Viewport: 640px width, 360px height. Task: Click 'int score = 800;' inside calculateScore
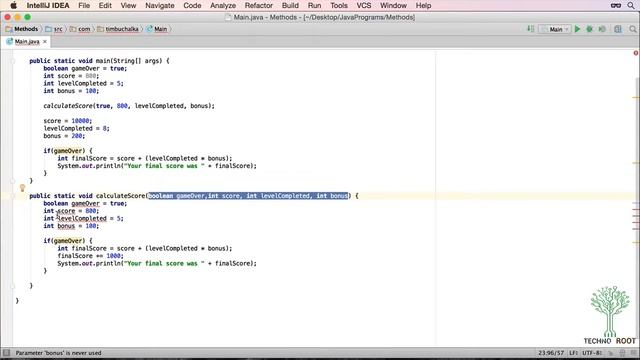coord(71,211)
